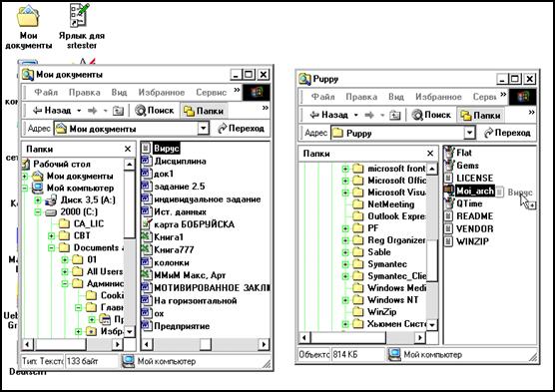Open Вид menu in Мои документы window
555x392 pixels.
tap(119, 93)
